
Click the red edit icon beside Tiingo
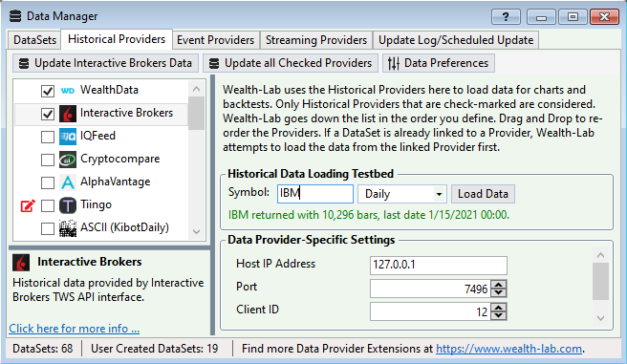(28, 205)
